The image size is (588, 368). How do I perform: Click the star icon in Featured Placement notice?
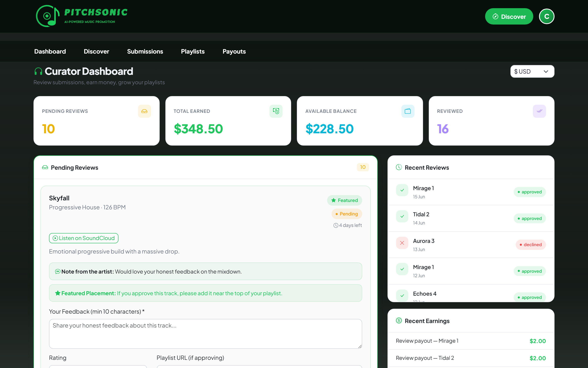58,293
